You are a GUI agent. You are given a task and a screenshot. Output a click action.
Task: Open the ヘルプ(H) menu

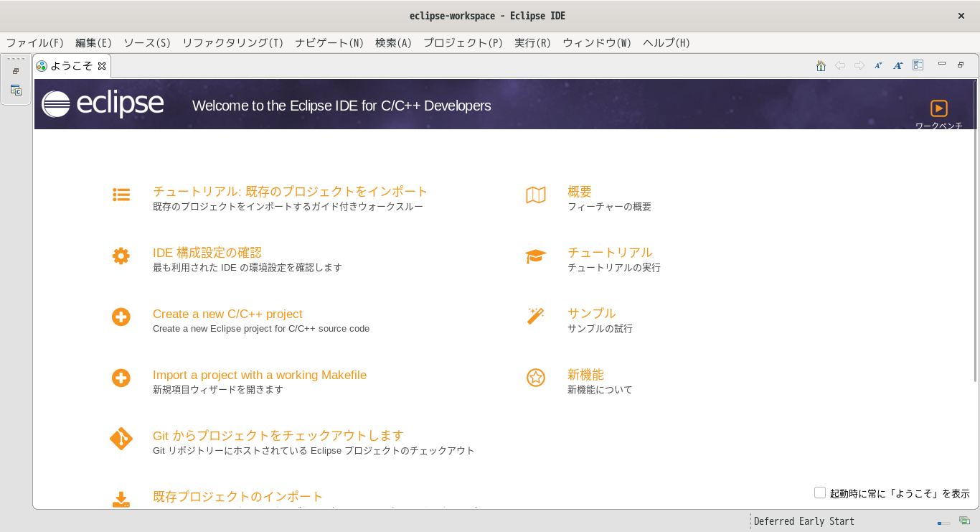tap(666, 43)
